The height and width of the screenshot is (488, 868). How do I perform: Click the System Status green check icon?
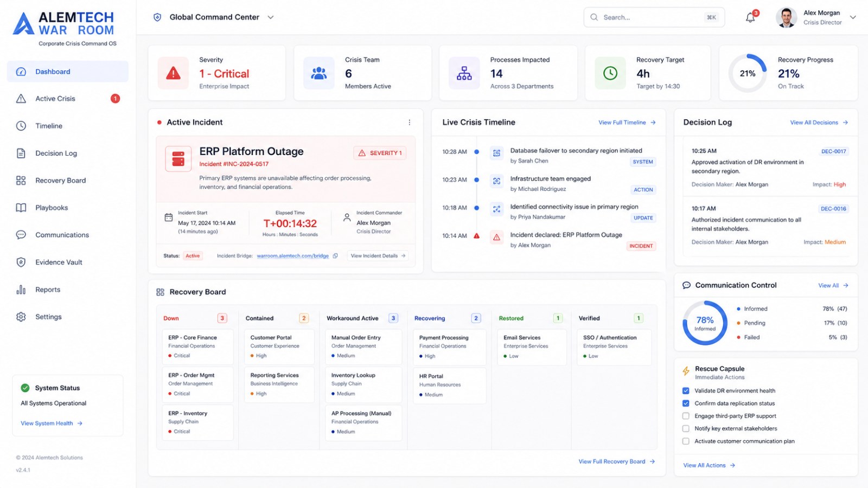coord(25,388)
